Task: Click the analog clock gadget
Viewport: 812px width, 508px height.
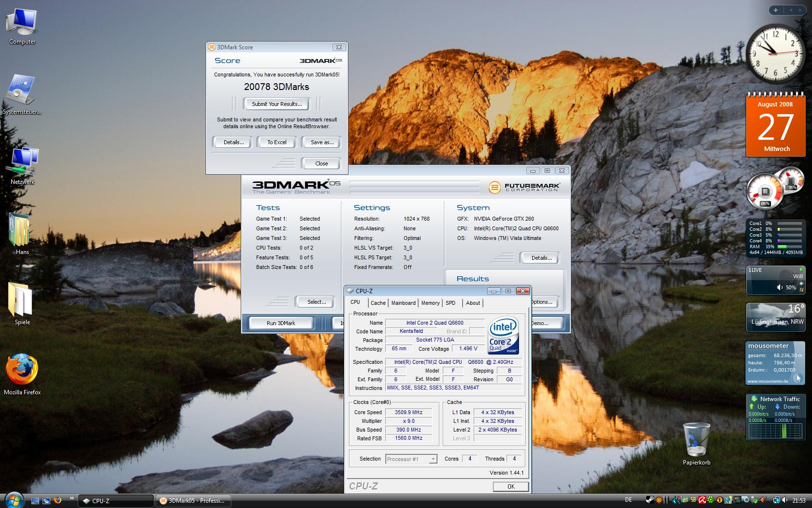Action: click(x=776, y=54)
